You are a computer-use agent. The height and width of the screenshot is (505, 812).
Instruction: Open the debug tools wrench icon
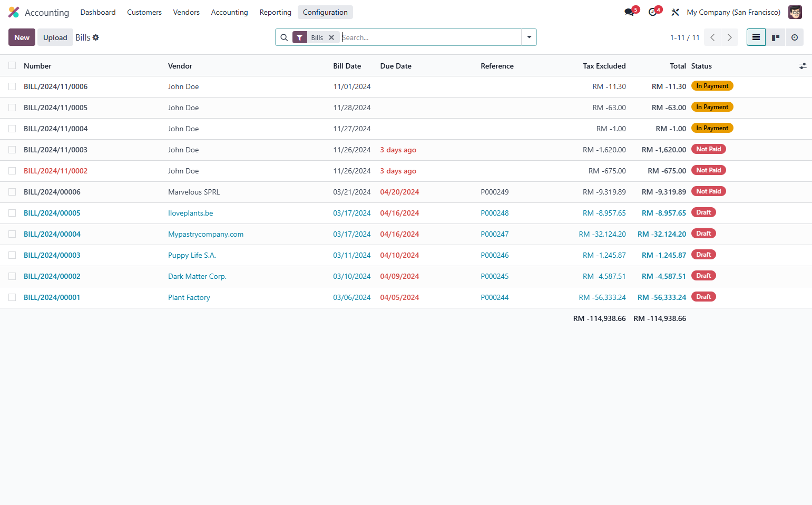[675, 12]
